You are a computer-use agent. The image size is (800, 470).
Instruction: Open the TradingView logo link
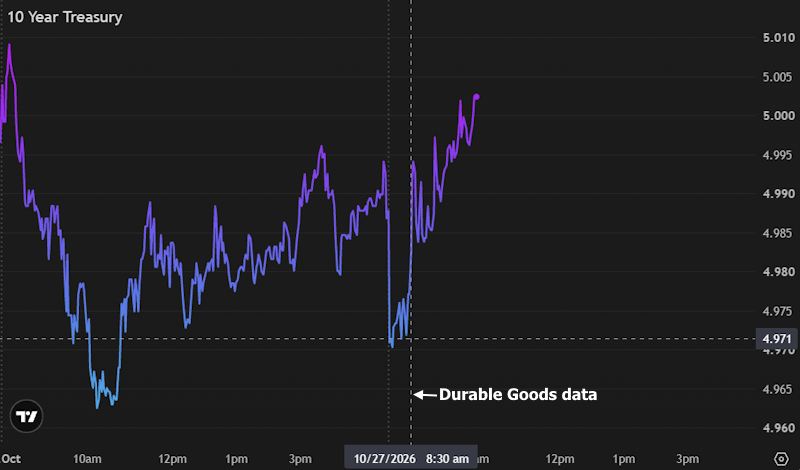pos(27,416)
